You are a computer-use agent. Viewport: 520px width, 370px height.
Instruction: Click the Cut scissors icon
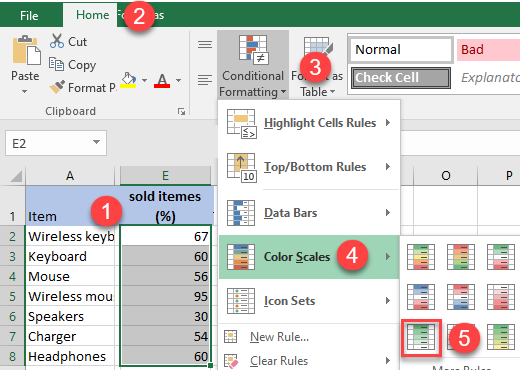point(57,41)
